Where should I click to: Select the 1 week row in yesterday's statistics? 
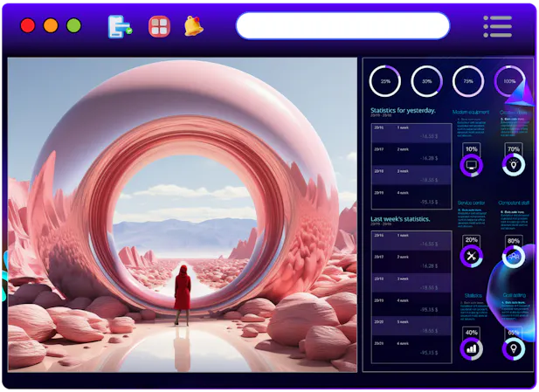click(411, 133)
